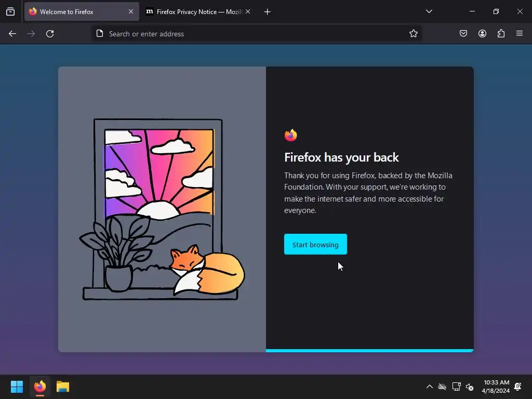Close the Firefox Privacy Notice tab
Viewport: 532px width, 399px height.
[x=248, y=11]
